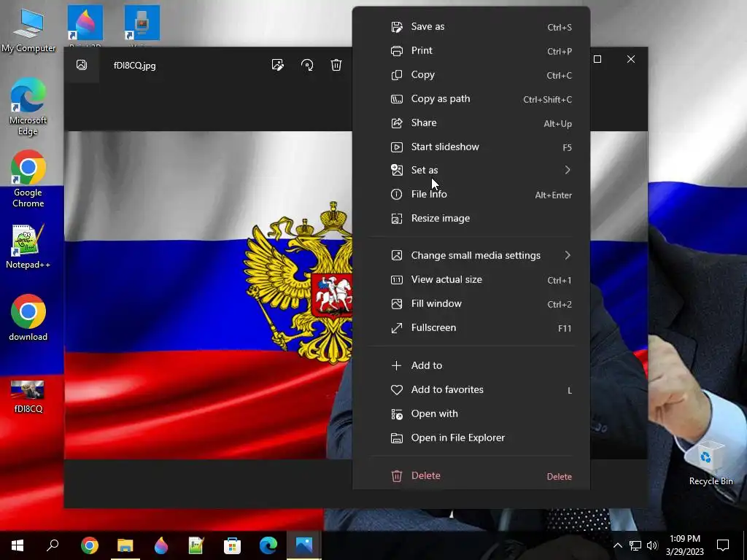Screen dimensions: 747x560
Task: Click the taskbar Search magnifier
Action: coord(53,545)
